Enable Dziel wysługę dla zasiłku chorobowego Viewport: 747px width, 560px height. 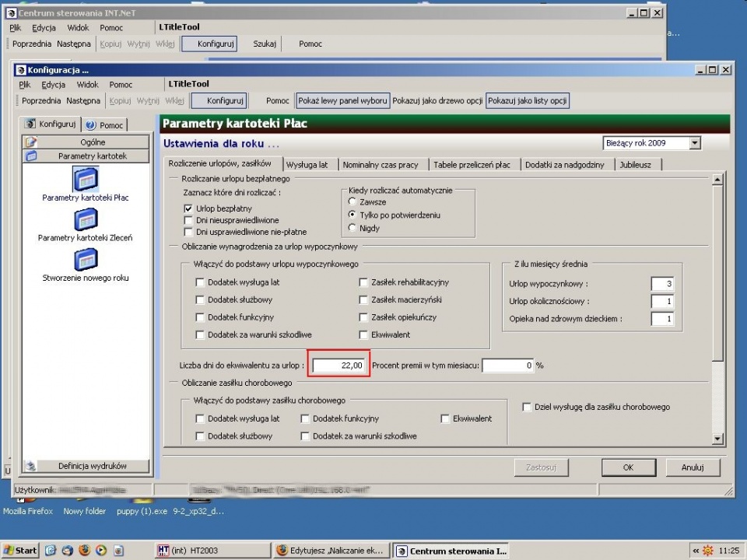pyautogui.click(x=527, y=407)
